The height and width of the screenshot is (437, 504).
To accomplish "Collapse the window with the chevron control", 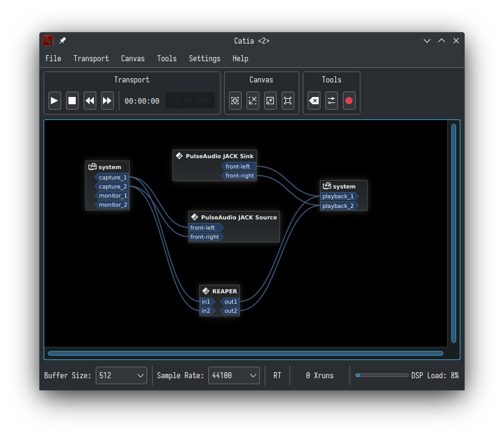I will click(427, 41).
